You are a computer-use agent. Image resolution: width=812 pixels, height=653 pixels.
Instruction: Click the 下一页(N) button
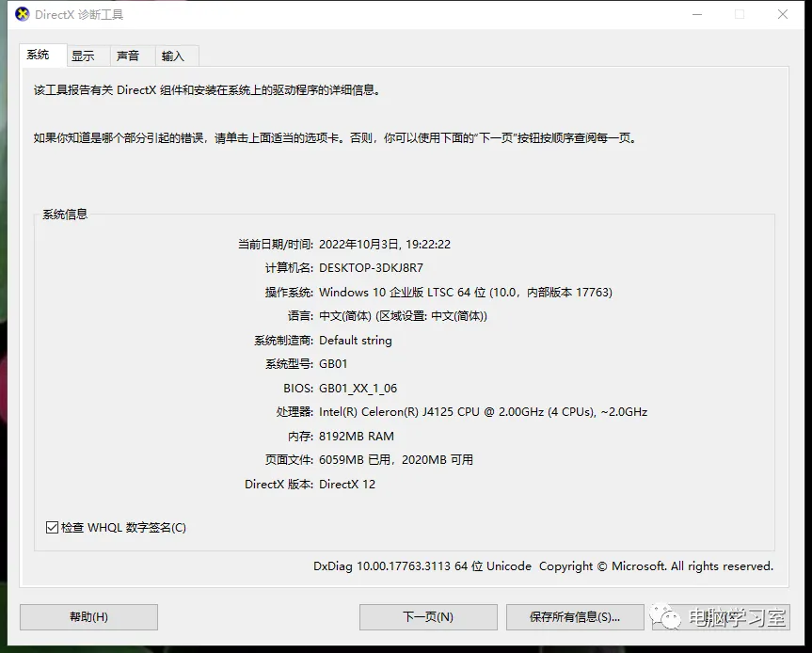click(428, 617)
